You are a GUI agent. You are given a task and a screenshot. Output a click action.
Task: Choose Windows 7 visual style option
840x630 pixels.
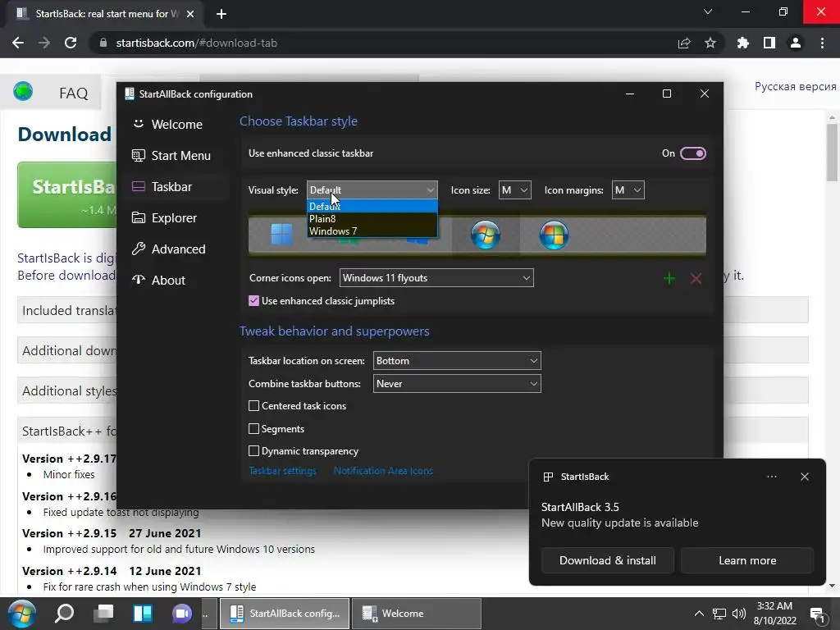(372, 231)
